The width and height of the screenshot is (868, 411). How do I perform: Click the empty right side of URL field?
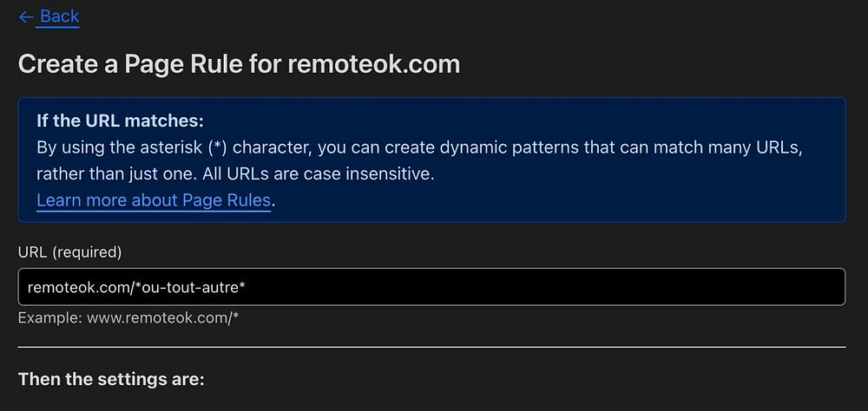(x=609, y=286)
